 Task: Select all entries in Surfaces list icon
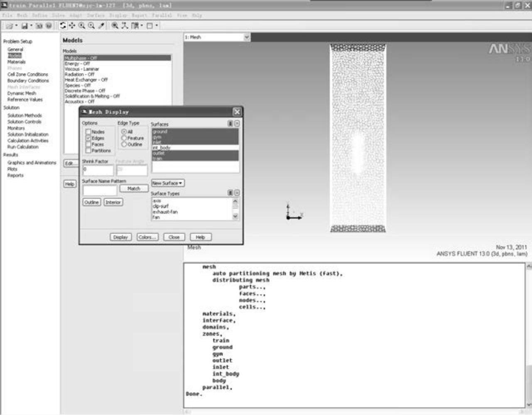pos(230,124)
